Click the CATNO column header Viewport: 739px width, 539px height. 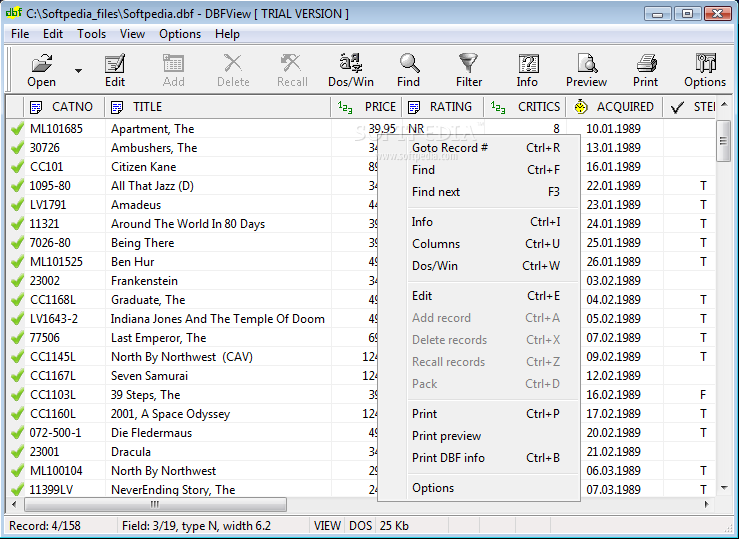tap(65, 107)
